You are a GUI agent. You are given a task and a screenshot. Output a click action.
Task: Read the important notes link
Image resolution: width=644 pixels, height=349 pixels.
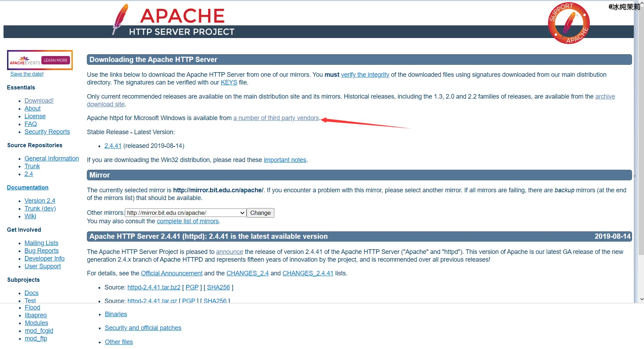pyautogui.click(x=285, y=160)
